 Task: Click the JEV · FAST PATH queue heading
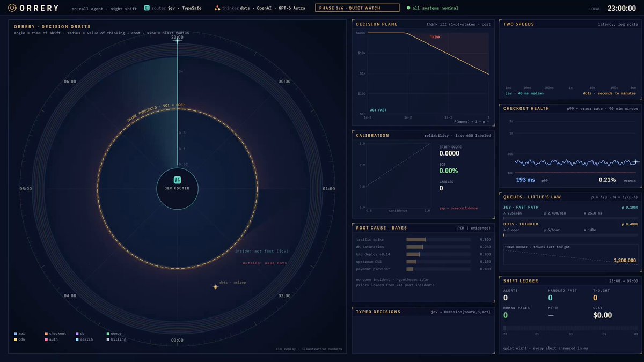[522, 207]
